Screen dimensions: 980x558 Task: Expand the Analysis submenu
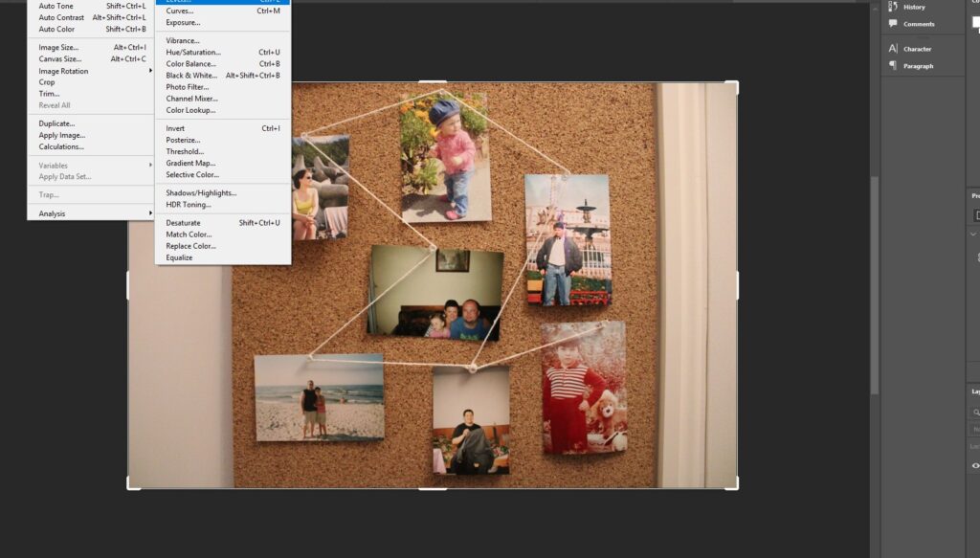(x=91, y=213)
